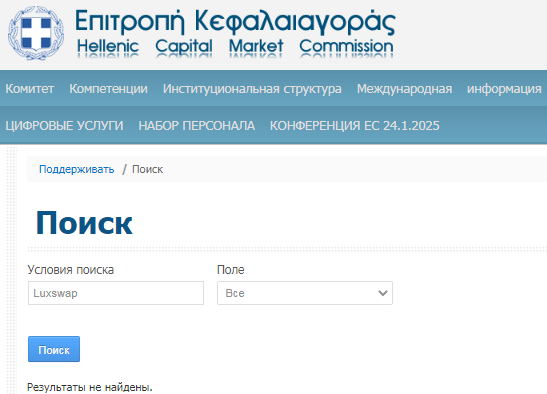Open the Комитет menu

[x=30, y=89]
